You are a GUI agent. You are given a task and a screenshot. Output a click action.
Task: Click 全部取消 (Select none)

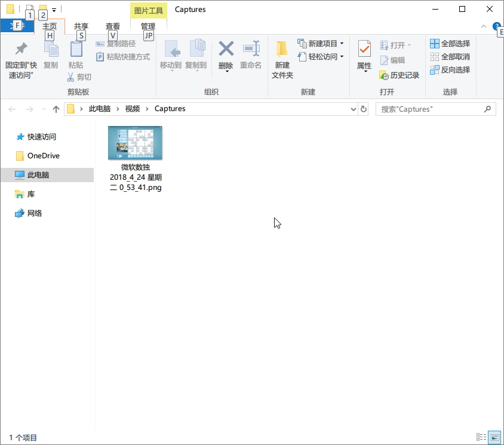coord(450,57)
